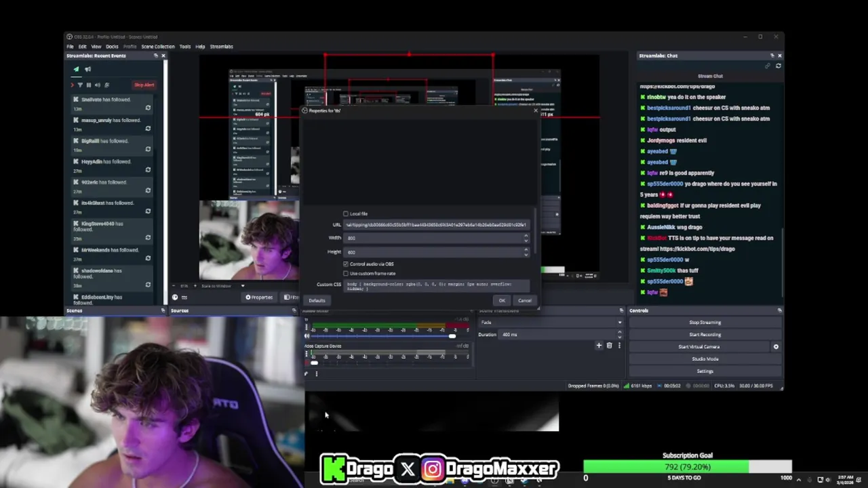868x488 pixels.
Task: Add a new scene transition
Action: point(599,346)
